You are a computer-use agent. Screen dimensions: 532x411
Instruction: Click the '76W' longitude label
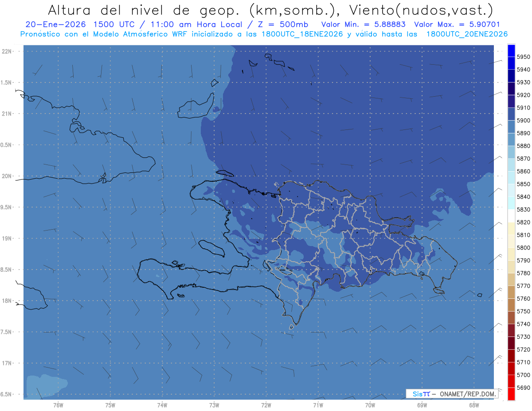point(58,405)
